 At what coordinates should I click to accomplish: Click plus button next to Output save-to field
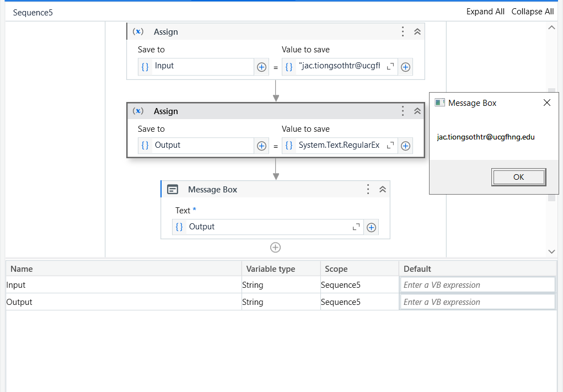point(261,146)
